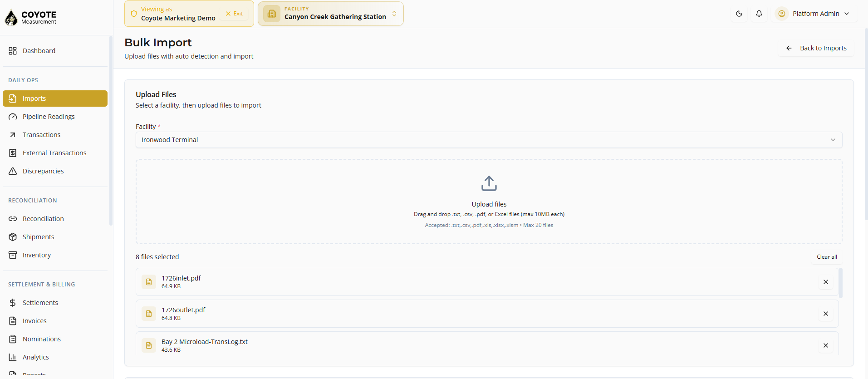Click the upload arrow icon

(489, 183)
